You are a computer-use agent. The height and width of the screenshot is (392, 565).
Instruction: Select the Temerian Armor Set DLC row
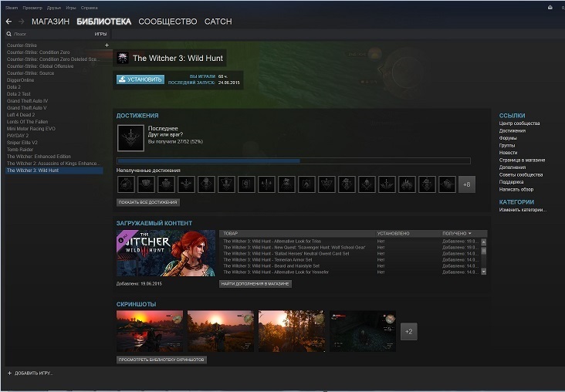point(350,260)
